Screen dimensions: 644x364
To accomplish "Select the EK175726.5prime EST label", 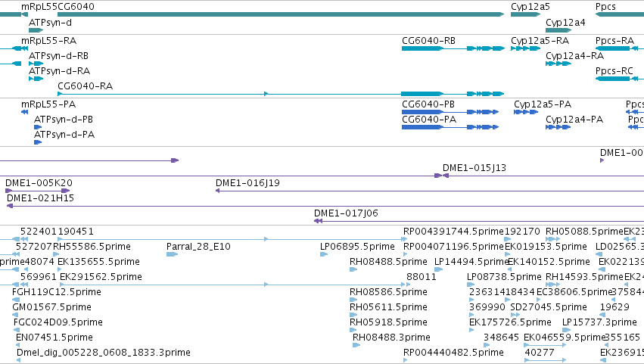I will point(510,323).
